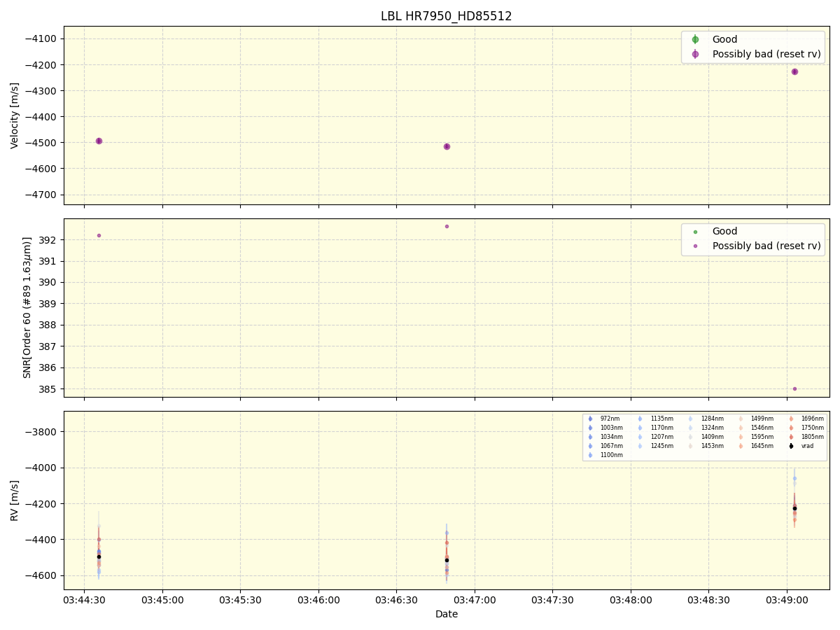Click the Date x-axis label
The height and width of the screenshot is (630, 840).
(x=447, y=614)
